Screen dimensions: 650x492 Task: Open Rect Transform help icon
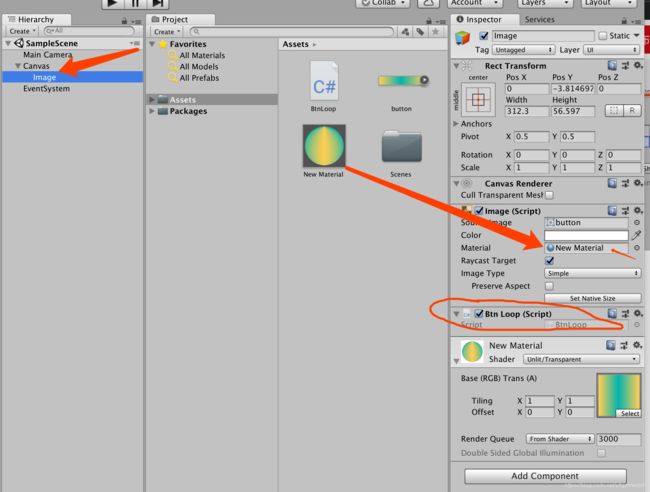[612, 65]
